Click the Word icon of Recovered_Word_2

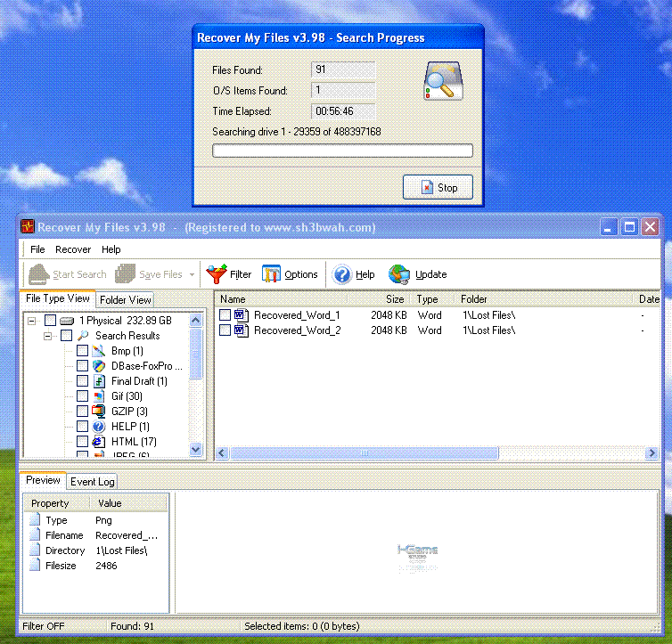coord(242,330)
